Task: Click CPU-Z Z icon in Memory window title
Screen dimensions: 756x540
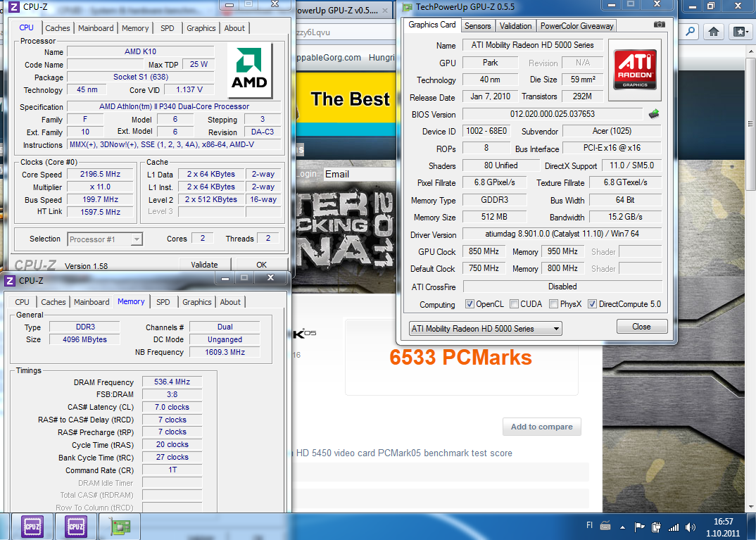Action: 10,281
